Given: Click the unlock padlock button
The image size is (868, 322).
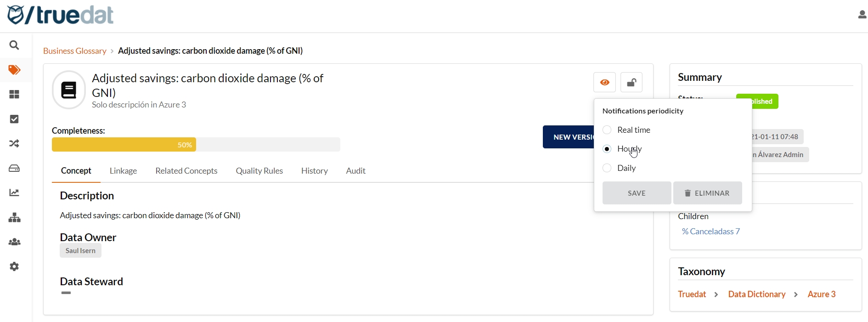Looking at the screenshot, I should click(631, 83).
